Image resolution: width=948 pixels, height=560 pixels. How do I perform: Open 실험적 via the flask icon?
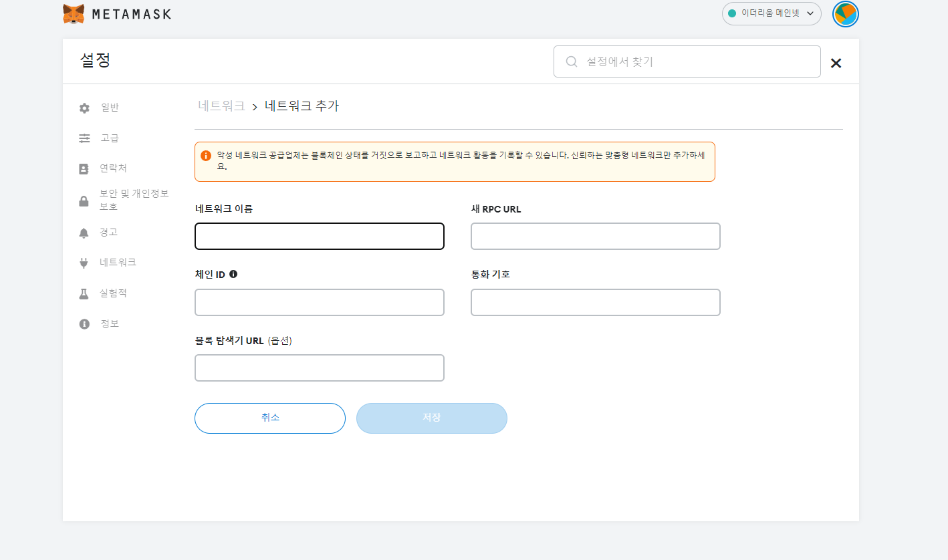84,293
